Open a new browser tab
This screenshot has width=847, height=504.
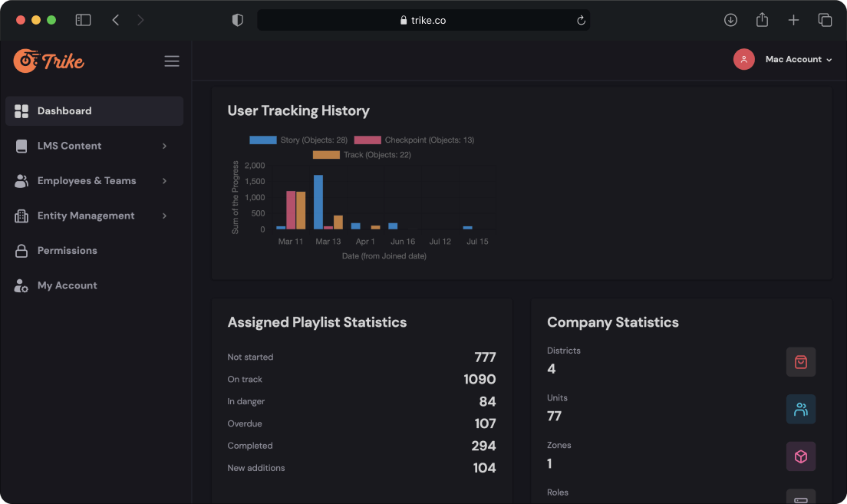pyautogui.click(x=793, y=20)
